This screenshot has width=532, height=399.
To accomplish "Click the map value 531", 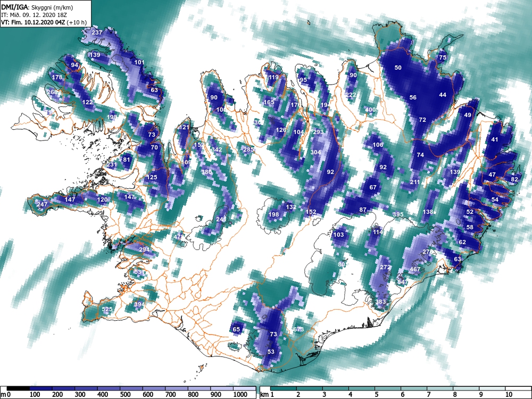I will point(139,272).
